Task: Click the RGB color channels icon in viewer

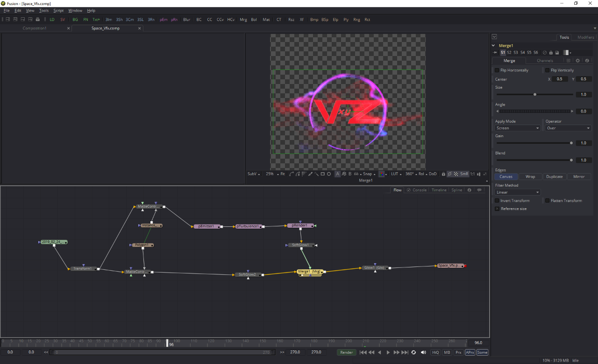Action: click(381, 174)
